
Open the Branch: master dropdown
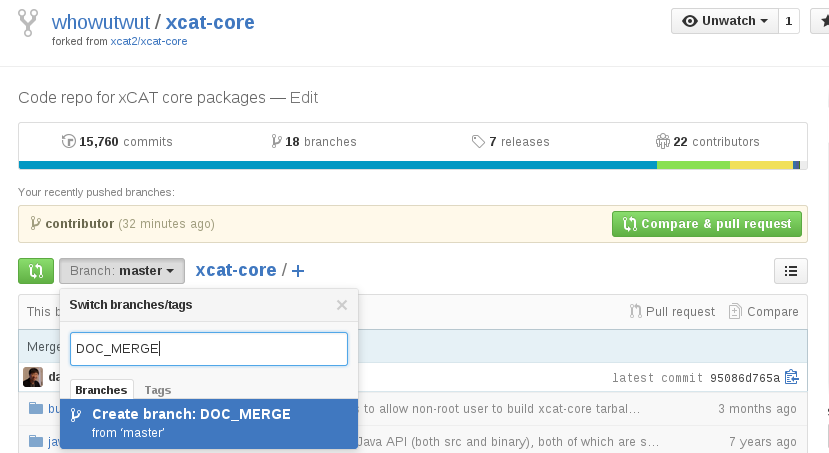click(122, 270)
